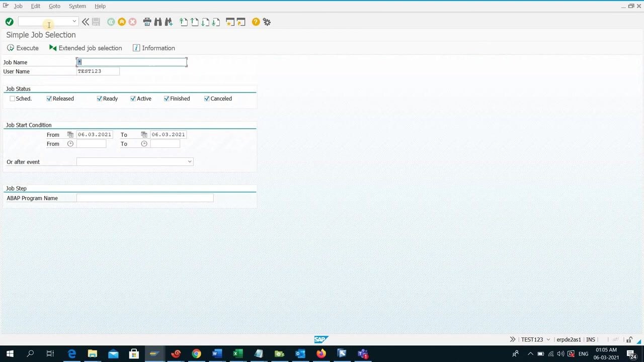Open Microsoft Excel from the taskbar
The image size is (644, 362).
238,353
